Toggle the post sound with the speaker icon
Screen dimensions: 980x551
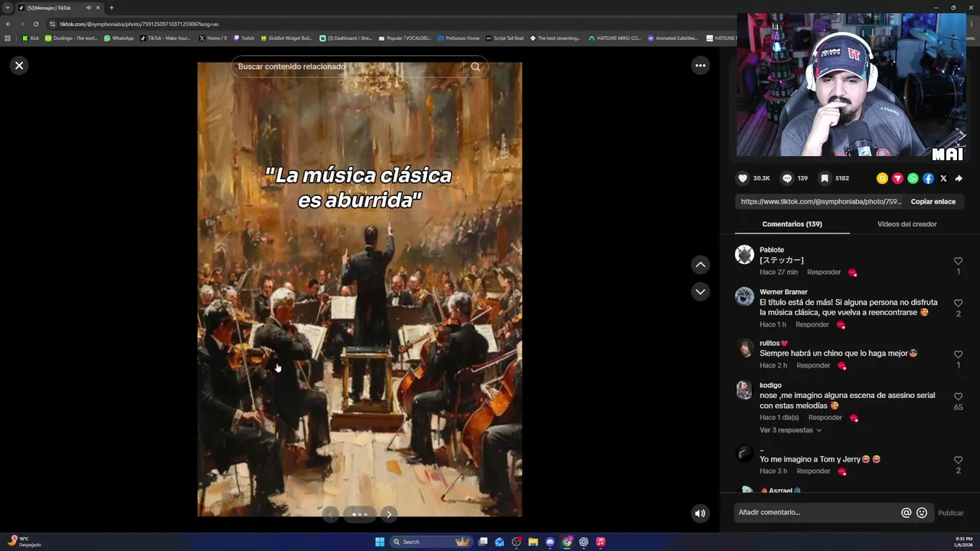tap(700, 514)
